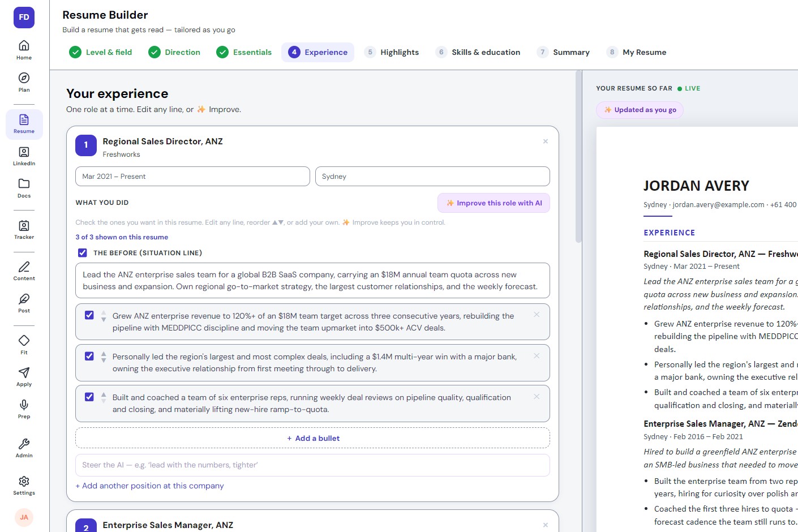
Task: Click the JORDAN AVERY name in preview
Action: pyautogui.click(x=696, y=186)
